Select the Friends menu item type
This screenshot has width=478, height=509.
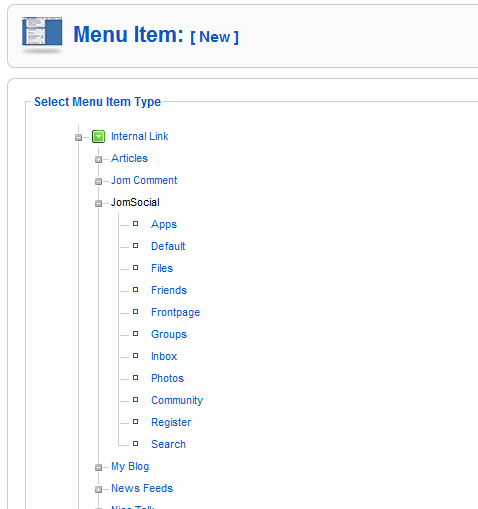[169, 290]
